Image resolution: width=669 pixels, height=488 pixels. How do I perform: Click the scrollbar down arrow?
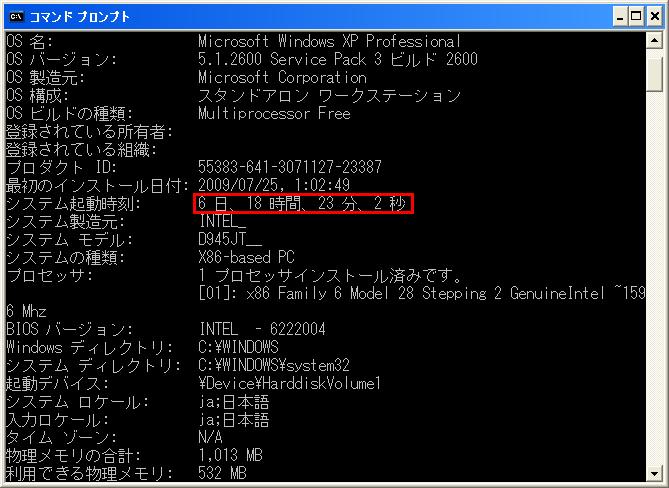654,472
